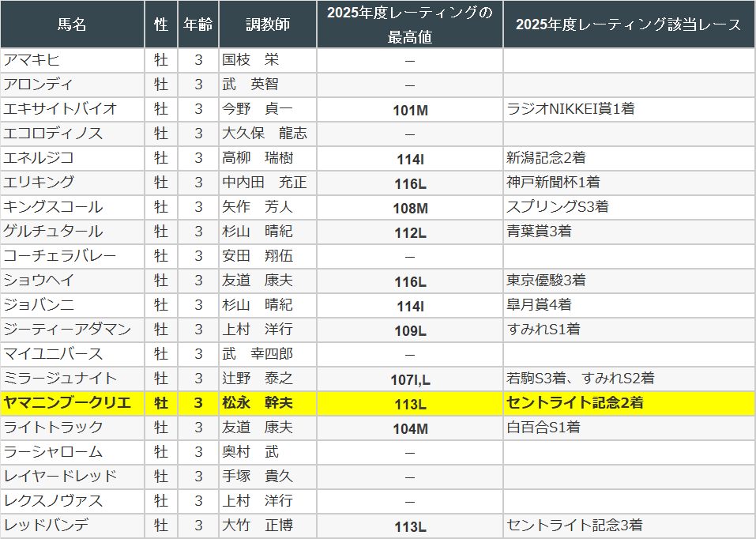Click rating 107I,L for ミラージュナイト
Viewport: 756px width, 539px height.
[409, 379]
